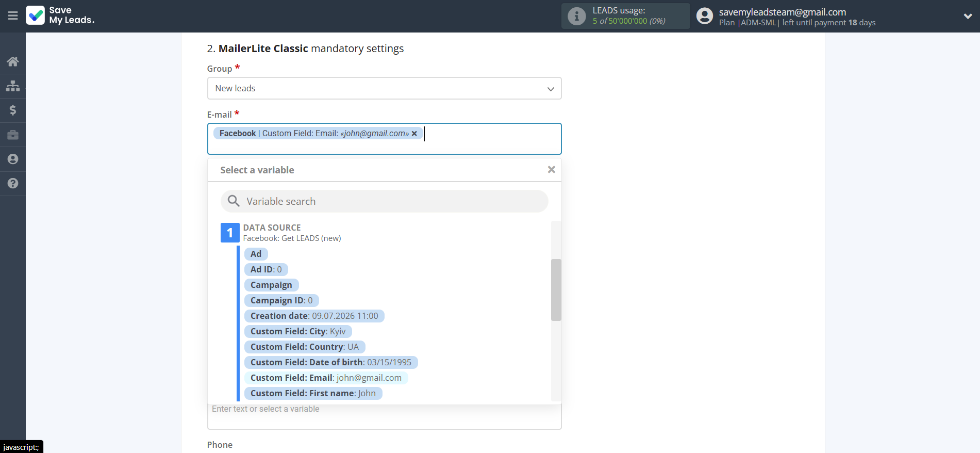Click the variable list scrollbar thumb
Screen dimensions: 980x453
[556, 290]
